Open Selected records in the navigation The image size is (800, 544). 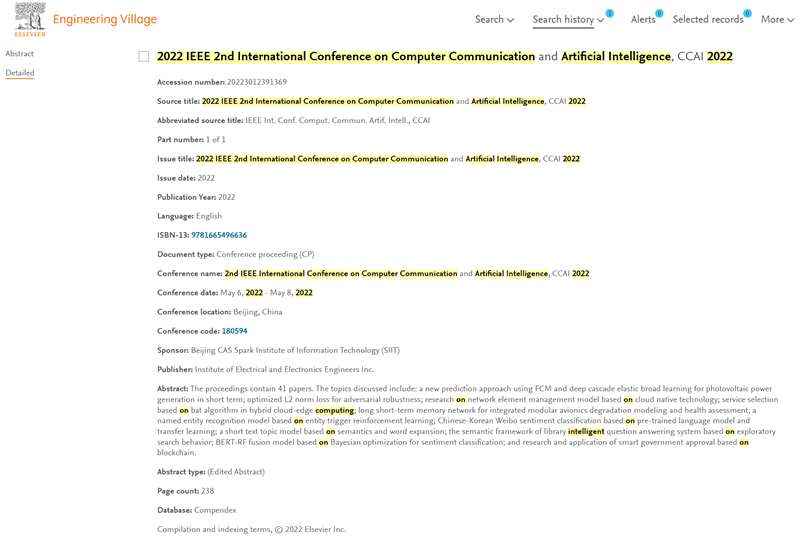tap(708, 19)
